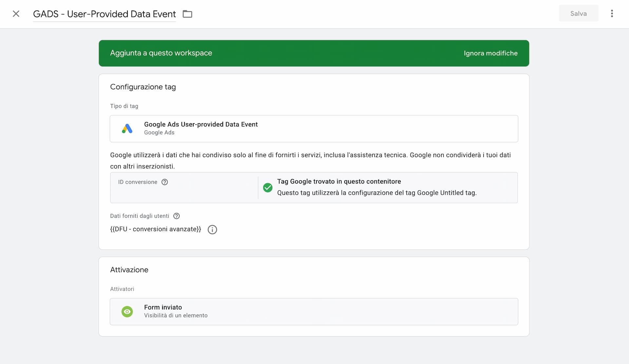Edit the tag name GADS - User-Provided Data Event

point(104,14)
